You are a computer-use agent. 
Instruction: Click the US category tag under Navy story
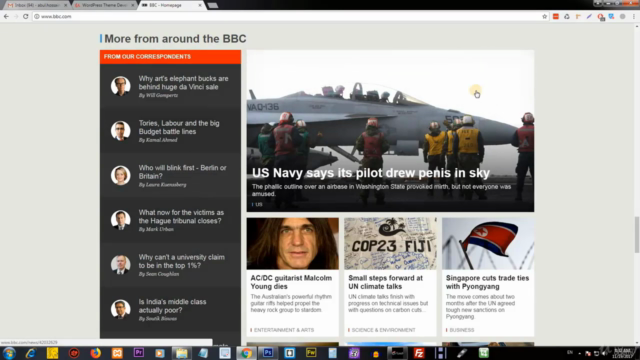(x=259, y=204)
